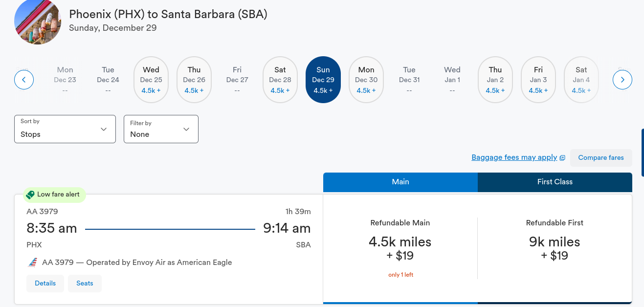
Task: Select Wed Dec 25 date option
Action: 151,80
